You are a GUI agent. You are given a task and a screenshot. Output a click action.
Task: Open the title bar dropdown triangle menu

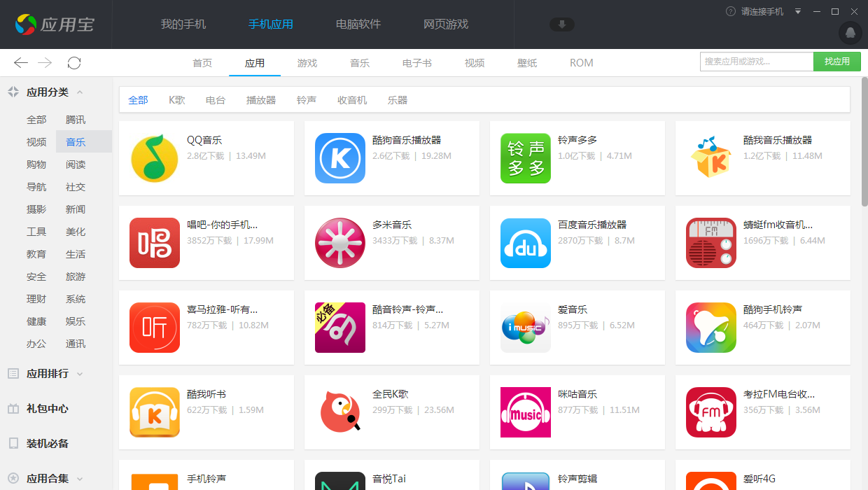(x=798, y=11)
